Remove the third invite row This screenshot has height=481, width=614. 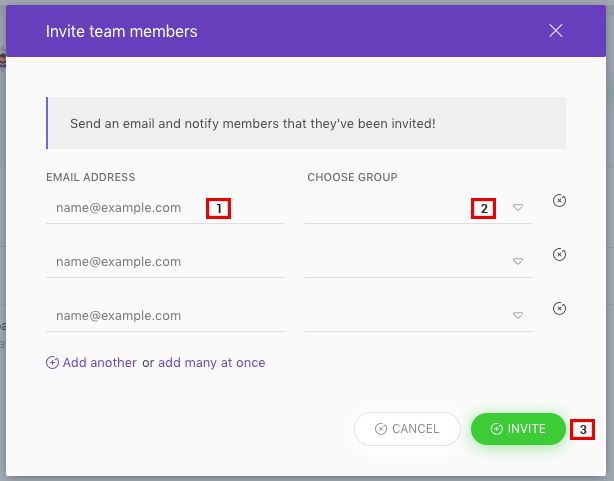point(559,309)
